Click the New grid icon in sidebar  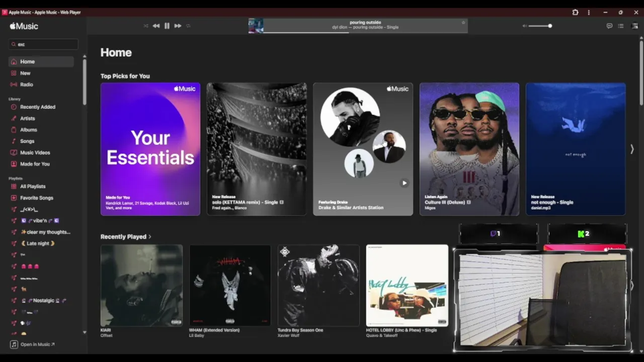pyautogui.click(x=14, y=73)
